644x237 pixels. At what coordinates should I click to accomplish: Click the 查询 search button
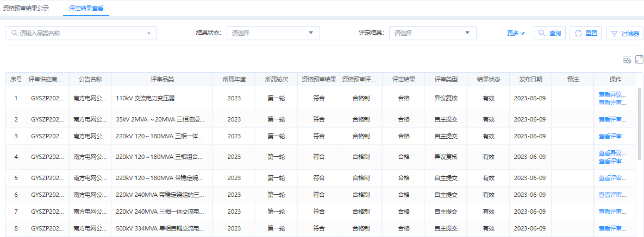(x=549, y=33)
